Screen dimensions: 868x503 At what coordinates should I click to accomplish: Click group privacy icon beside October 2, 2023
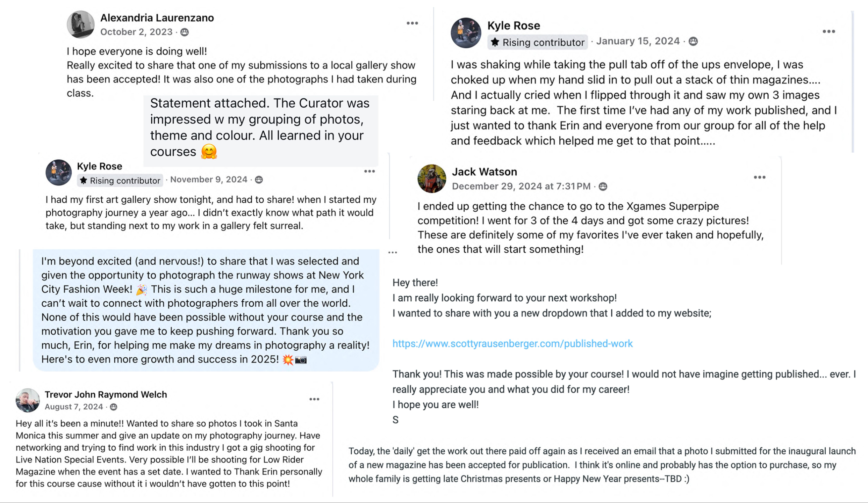(x=185, y=32)
